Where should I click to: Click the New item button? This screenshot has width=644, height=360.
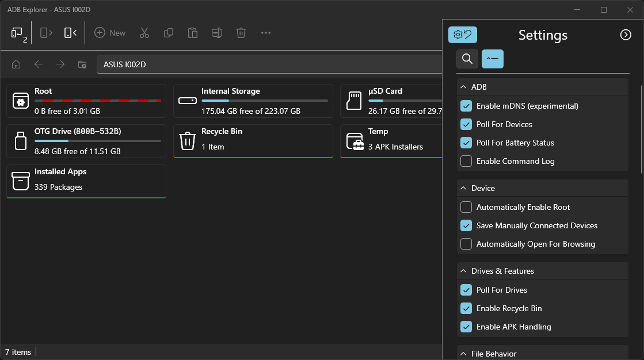click(x=110, y=33)
